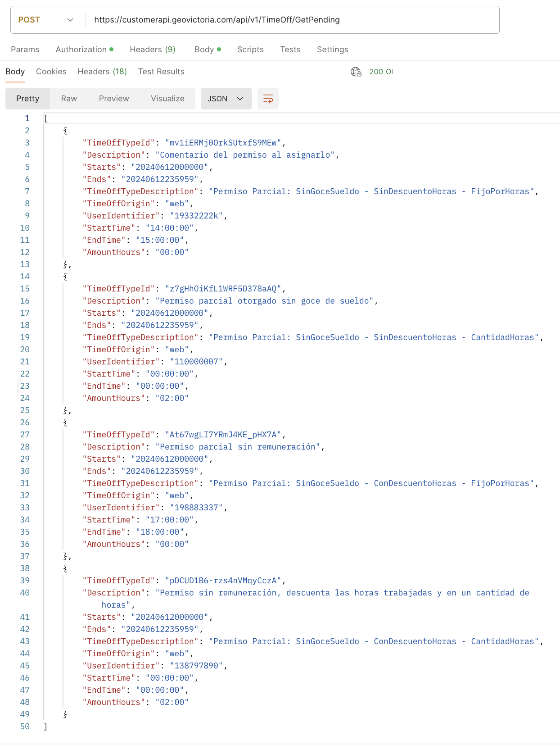560x745 pixels.
Task: Open the Settings tab
Action: (x=332, y=50)
